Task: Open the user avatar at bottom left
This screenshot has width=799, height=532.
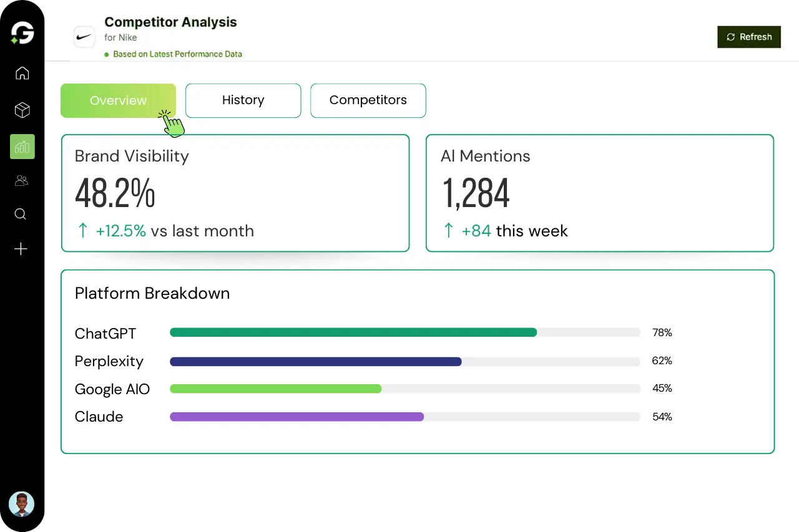Action: coord(22,504)
